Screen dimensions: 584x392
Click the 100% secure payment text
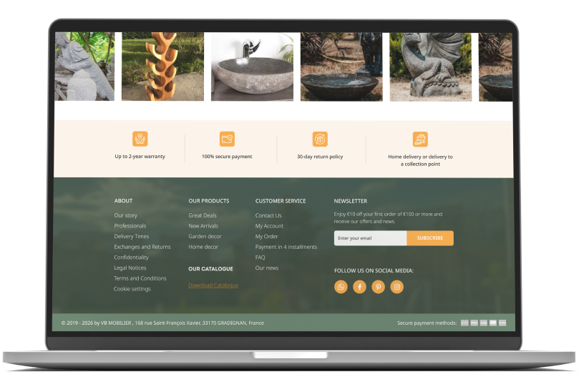pyautogui.click(x=227, y=157)
